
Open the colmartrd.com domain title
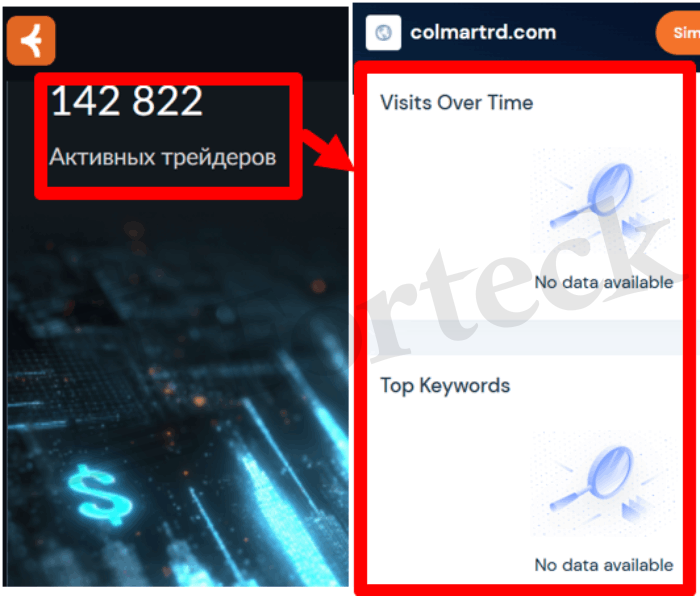(483, 33)
